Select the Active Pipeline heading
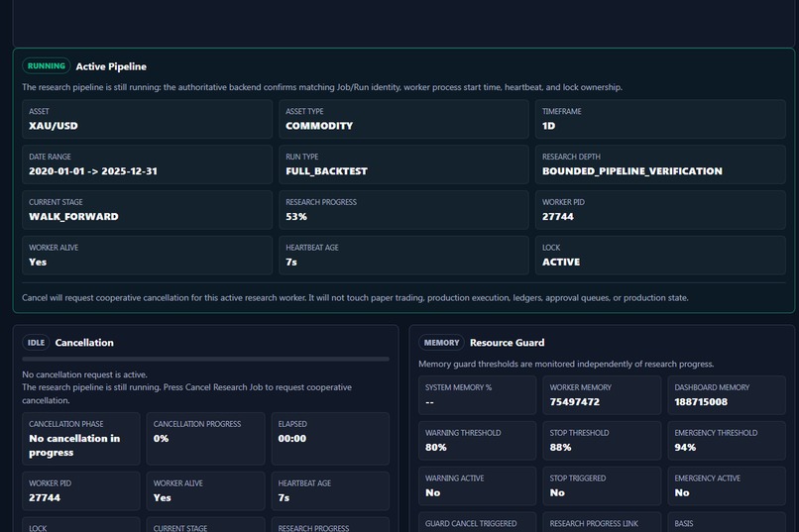 (x=111, y=66)
